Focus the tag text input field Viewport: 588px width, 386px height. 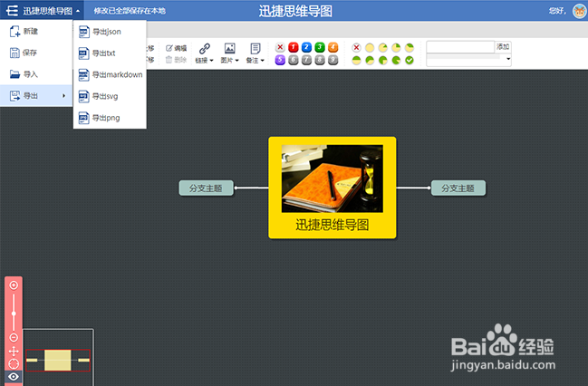(460, 47)
